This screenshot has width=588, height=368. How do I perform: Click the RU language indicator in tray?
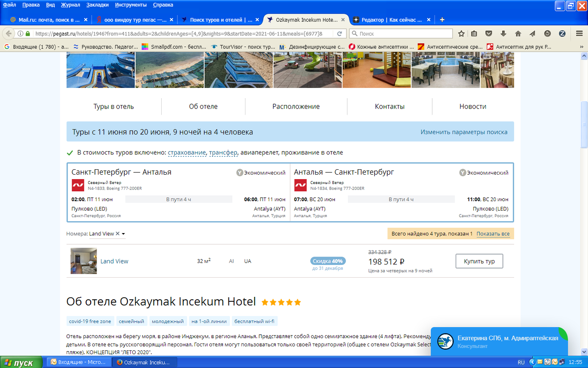[521, 363]
